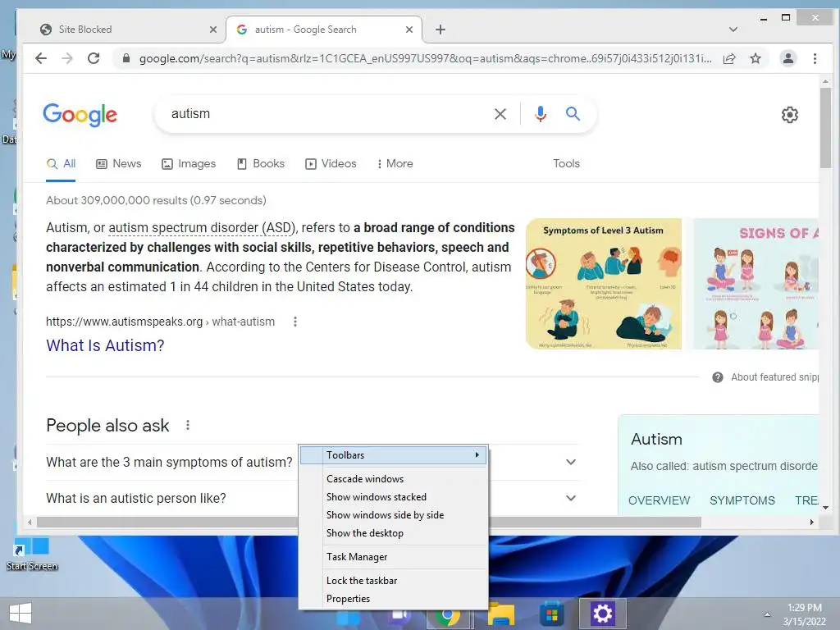Bookmark this page with the star icon
Screen dimensions: 840x630
coord(756,58)
